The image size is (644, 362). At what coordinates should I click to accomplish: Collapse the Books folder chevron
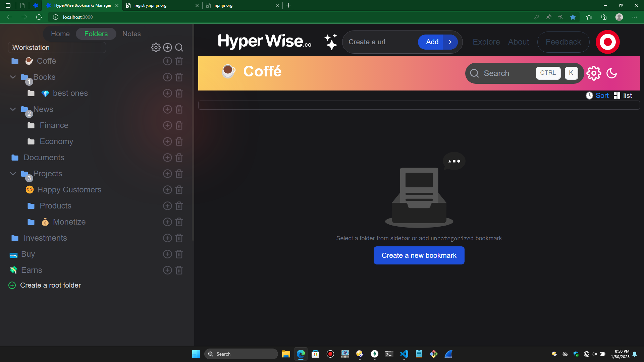pos(13,77)
